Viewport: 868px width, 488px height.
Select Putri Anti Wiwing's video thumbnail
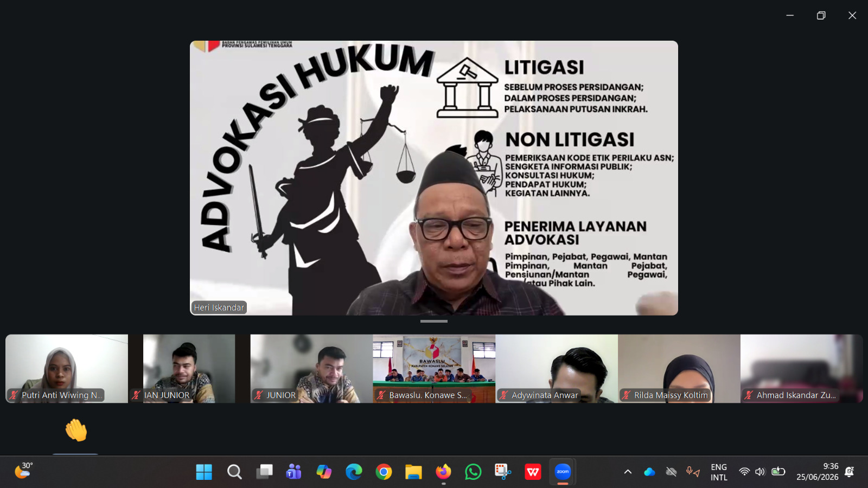click(67, 369)
